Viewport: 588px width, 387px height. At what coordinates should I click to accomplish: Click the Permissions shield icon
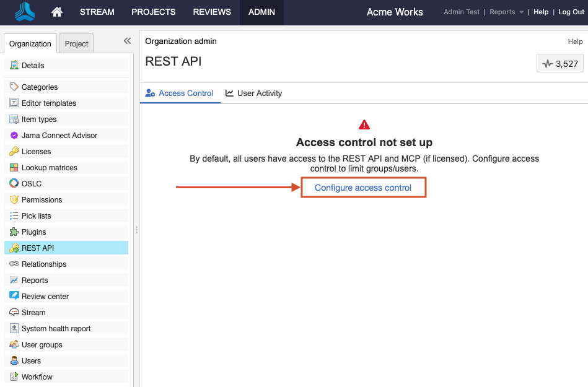tap(14, 199)
